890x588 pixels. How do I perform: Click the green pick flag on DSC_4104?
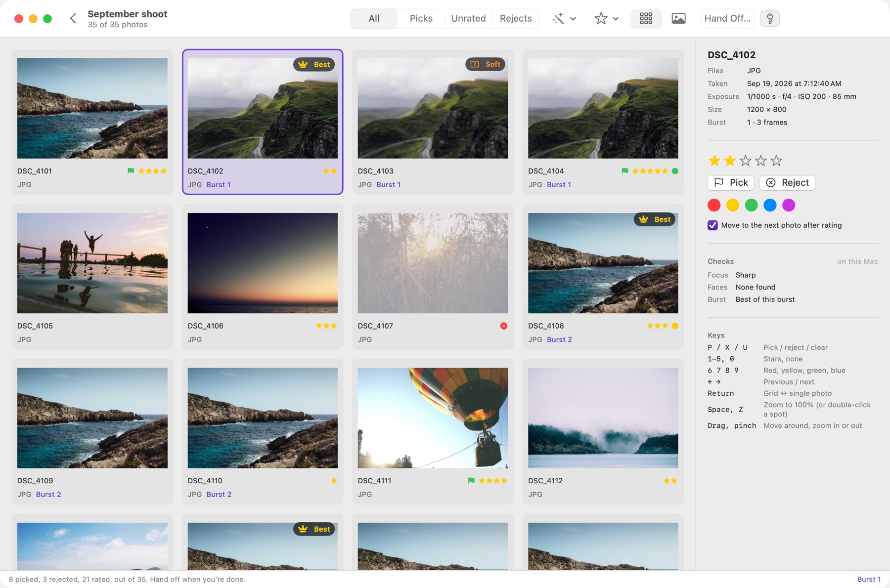click(625, 171)
